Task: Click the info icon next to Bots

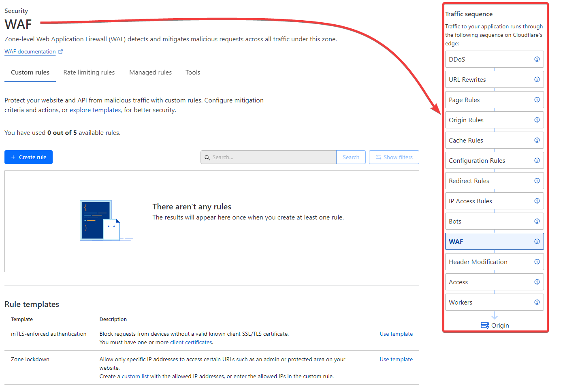Action: (x=537, y=221)
